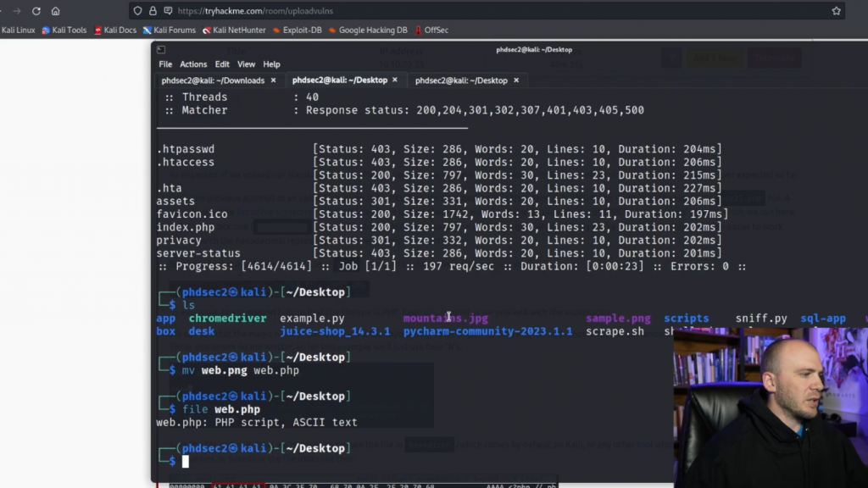Screen dimensions: 868x488
Task: Click the forward navigation arrow
Action: click(x=17, y=11)
